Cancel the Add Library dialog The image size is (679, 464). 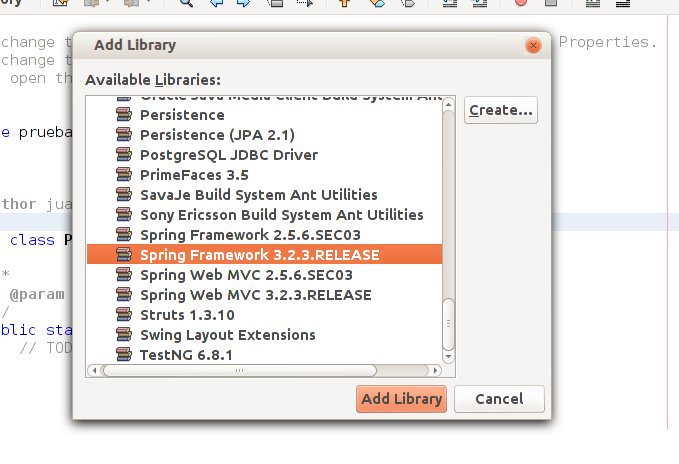499,399
